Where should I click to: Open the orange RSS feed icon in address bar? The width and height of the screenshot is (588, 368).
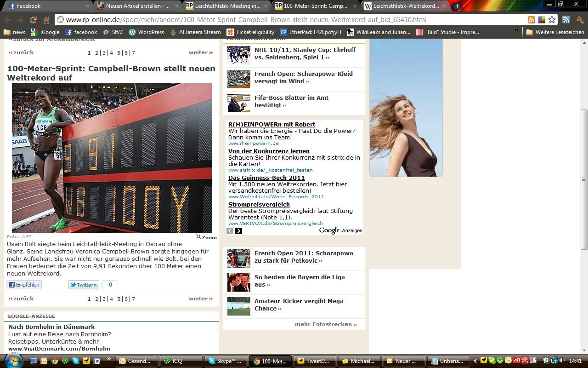(x=531, y=20)
